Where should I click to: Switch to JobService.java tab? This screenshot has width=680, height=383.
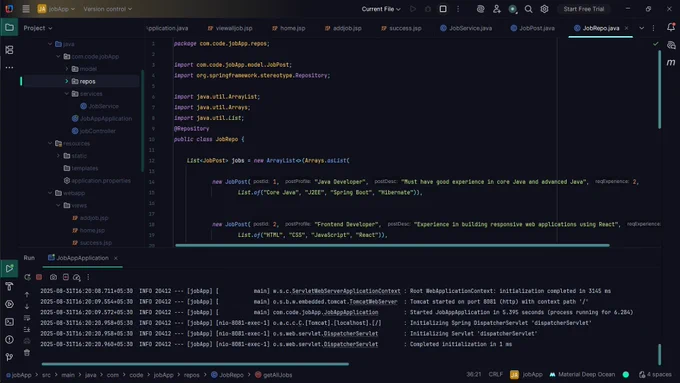[466, 28]
